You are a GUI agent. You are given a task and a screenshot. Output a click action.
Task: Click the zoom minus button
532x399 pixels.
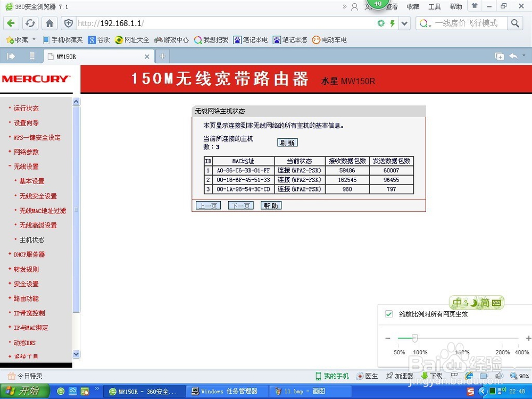(388, 338)
